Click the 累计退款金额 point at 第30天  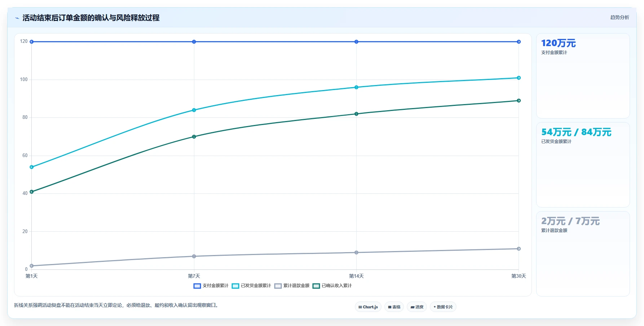[x=519, y=249]
